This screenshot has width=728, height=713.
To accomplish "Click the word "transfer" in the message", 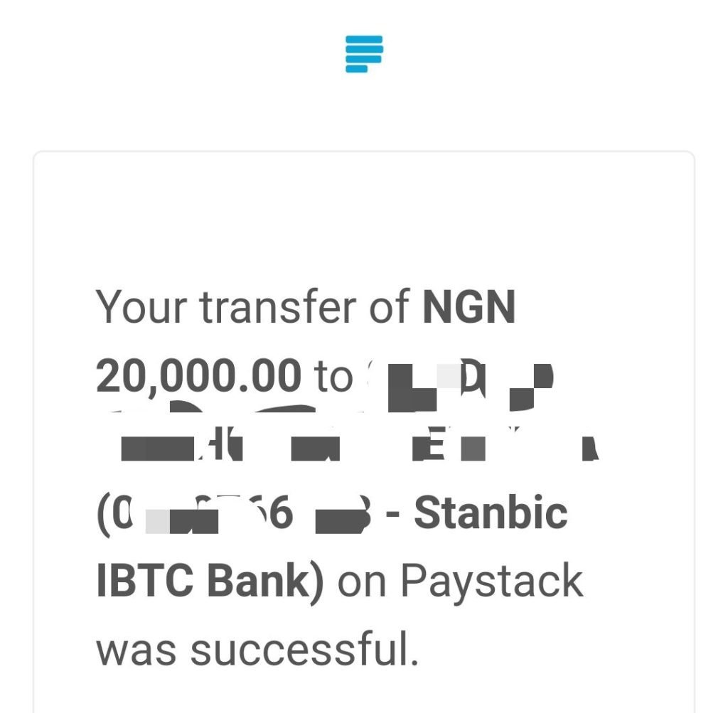I will 278,306.
